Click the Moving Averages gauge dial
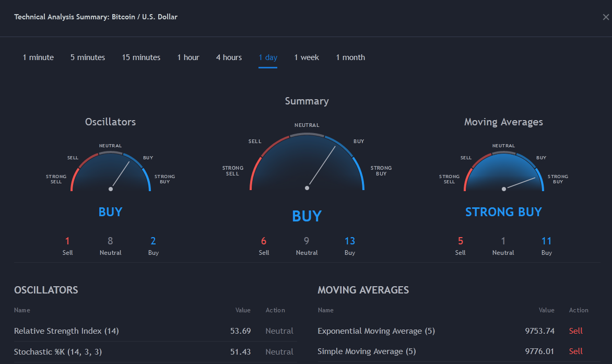The height and width of the screenshot is (364, 612). point(504,172)
